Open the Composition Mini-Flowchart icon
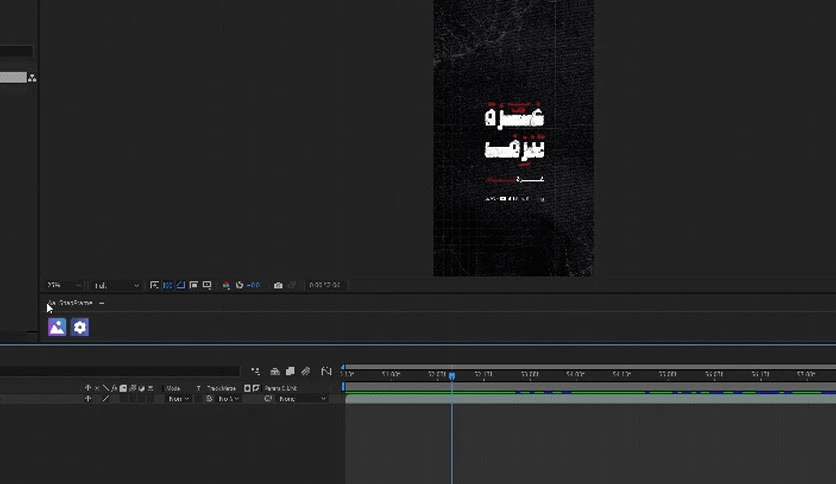 coord(255,371)
